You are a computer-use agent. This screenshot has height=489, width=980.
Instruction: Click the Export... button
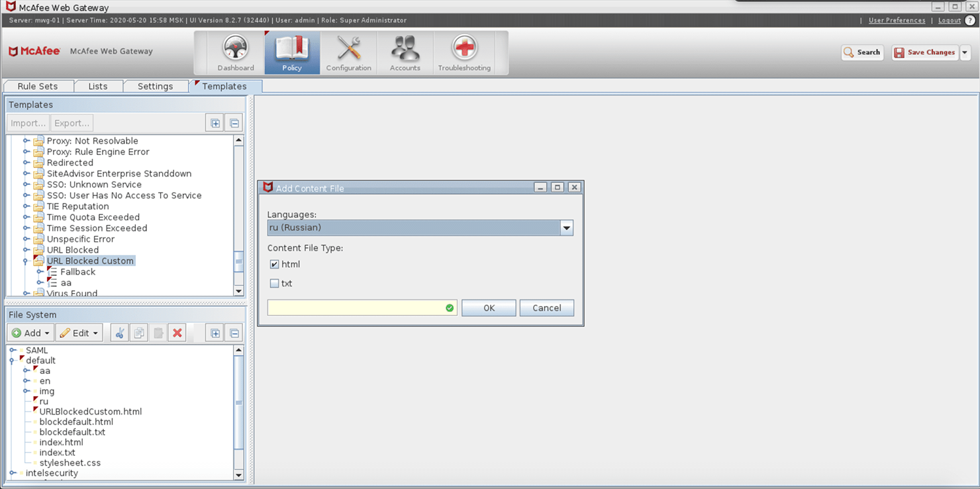click(72, 123)
